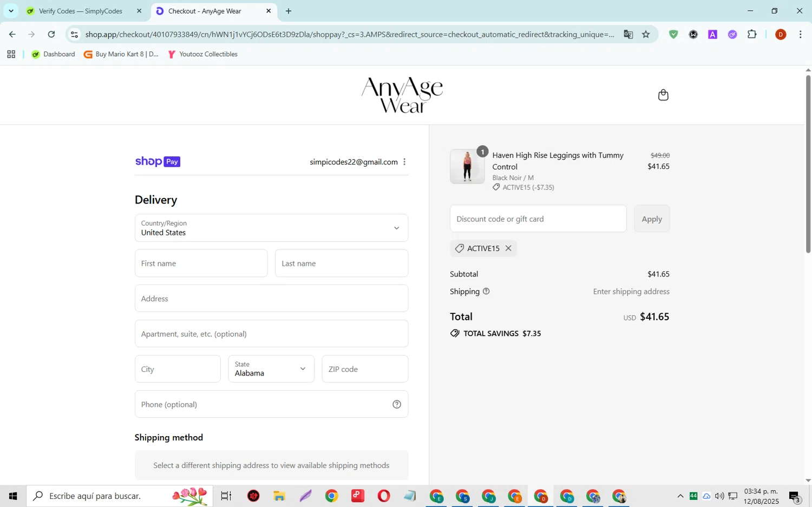Click the Discount code or gift card field
This screenshot has height=507, width=812.
(538, 219)
